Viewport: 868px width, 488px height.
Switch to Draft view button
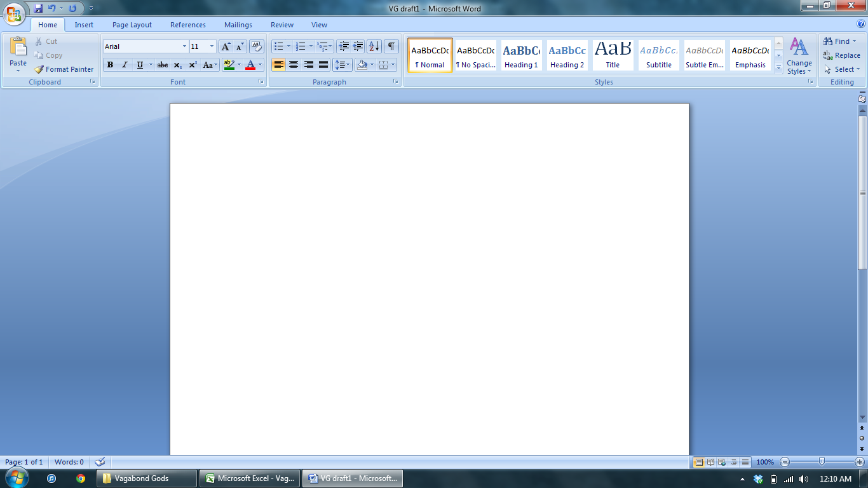745,462
